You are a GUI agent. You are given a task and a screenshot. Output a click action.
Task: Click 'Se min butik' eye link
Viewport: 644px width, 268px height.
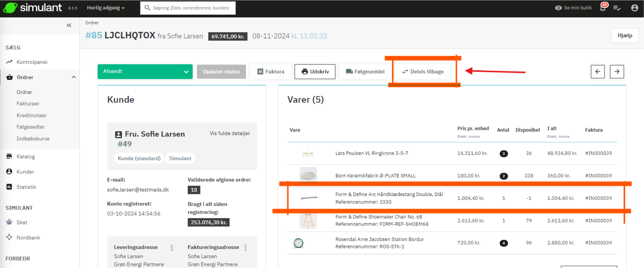click(573, 8)
